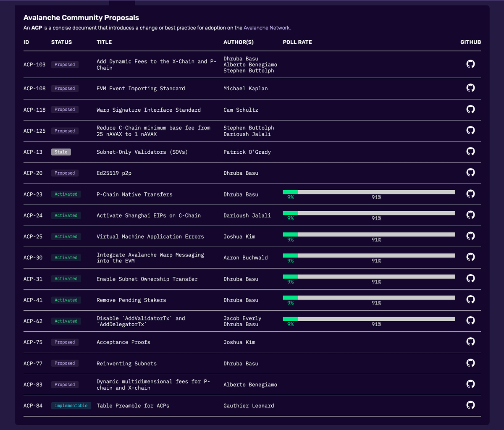Click the Activated badge for ACP-23

pos(66,194)
